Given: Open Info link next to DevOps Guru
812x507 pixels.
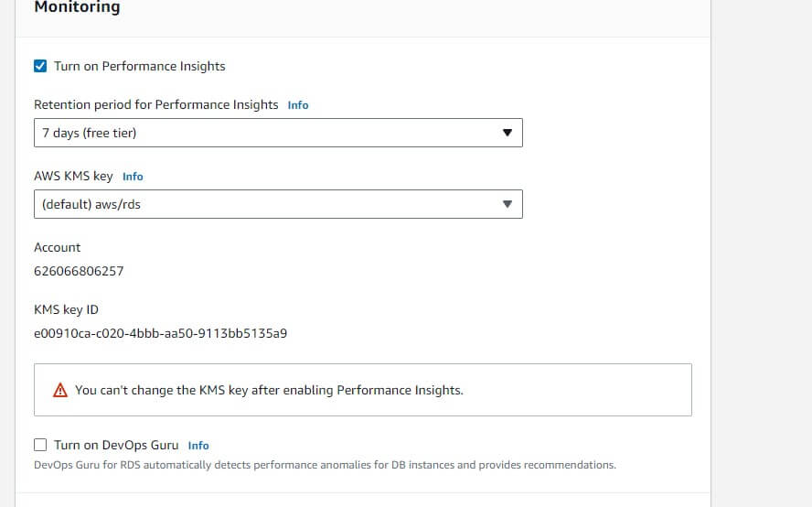Looking at the screenshot, I should (x=198, y=446).
